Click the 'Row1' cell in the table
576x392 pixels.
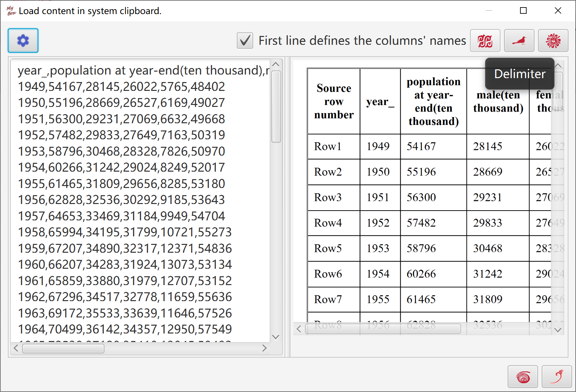(334, 146)
